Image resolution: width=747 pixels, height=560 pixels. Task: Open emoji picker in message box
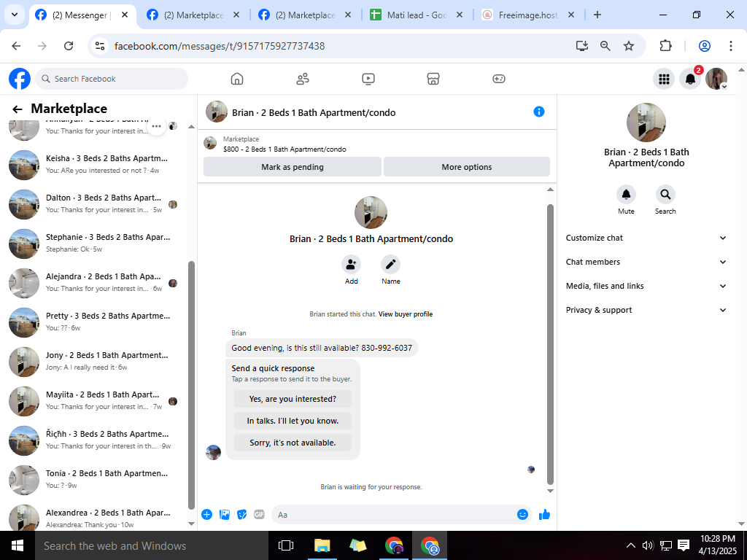coord(522,514)
